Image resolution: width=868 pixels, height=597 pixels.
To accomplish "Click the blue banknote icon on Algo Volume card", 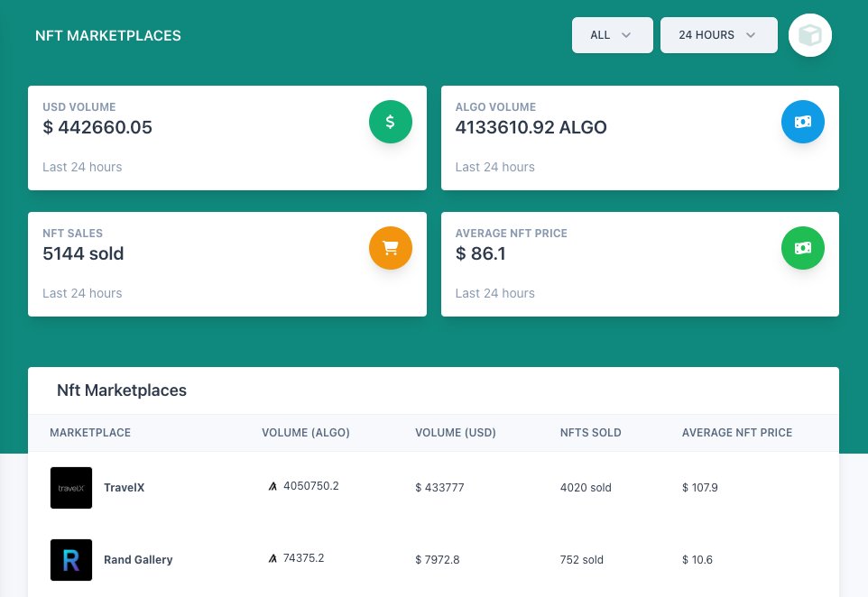I will pos(802,121).
